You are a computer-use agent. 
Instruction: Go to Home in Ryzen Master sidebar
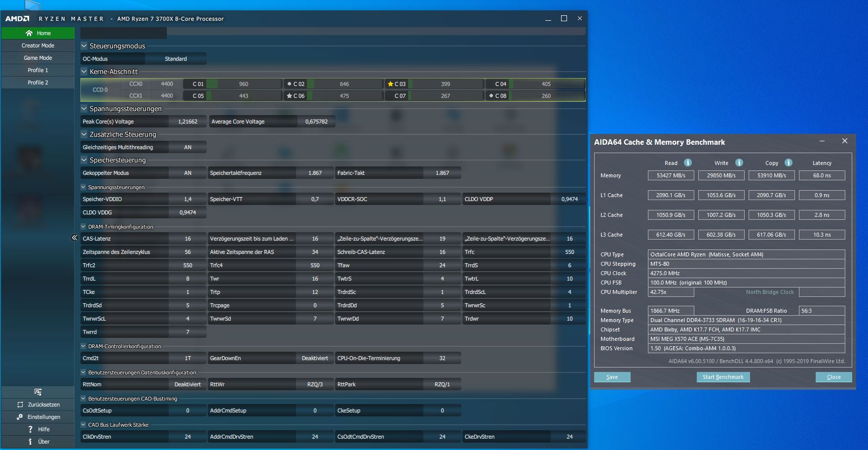(38, 33)
